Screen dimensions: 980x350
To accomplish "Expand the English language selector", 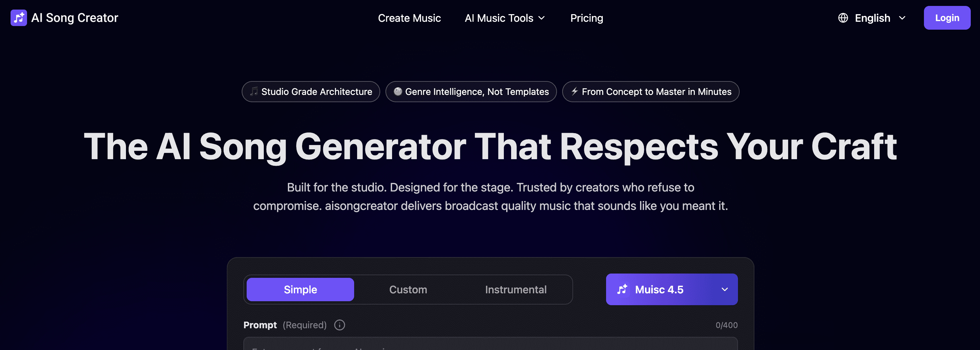I will (872, 18).
